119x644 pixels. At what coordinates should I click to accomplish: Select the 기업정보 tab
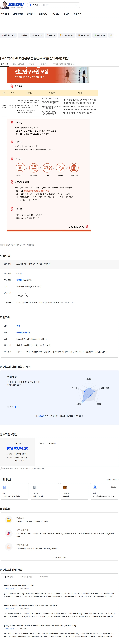tap(32, 64)
